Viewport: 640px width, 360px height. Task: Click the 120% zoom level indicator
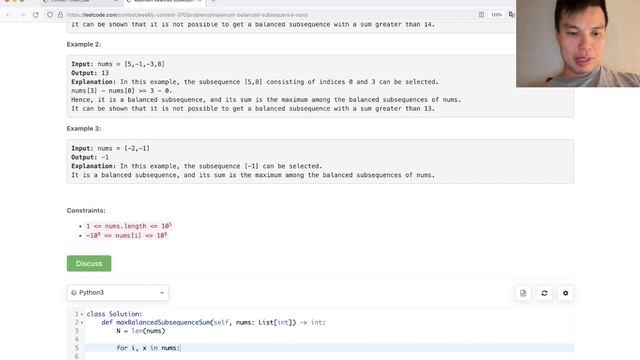(496, 15)
